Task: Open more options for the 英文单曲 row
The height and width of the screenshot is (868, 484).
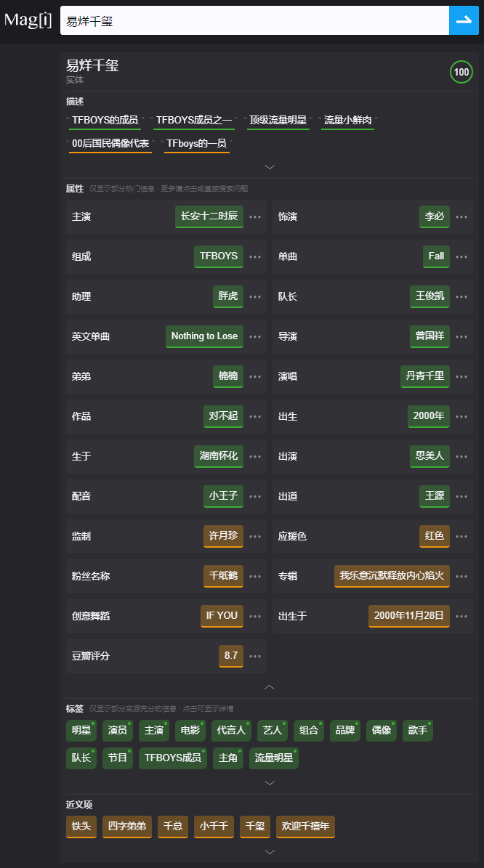Action: (255, 336)
